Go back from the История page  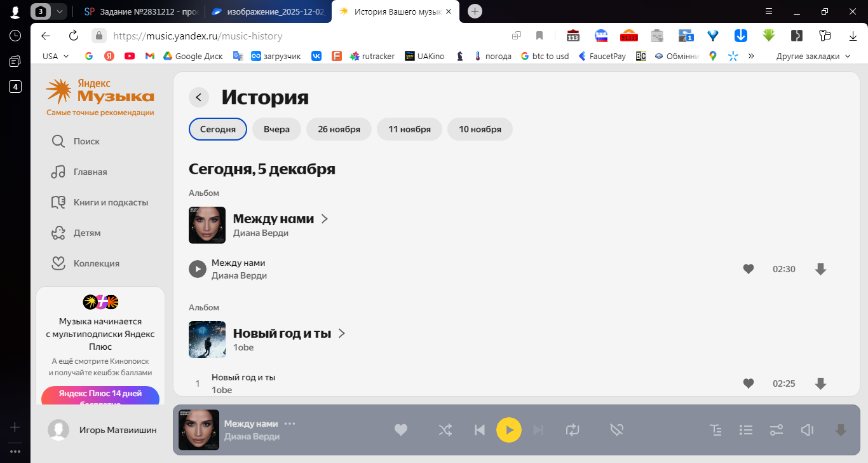point(199,97)
